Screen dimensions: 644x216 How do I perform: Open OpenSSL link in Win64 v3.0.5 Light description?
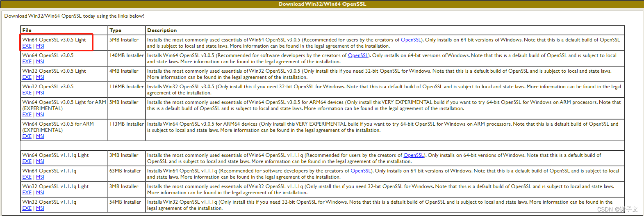click(411, 40)
